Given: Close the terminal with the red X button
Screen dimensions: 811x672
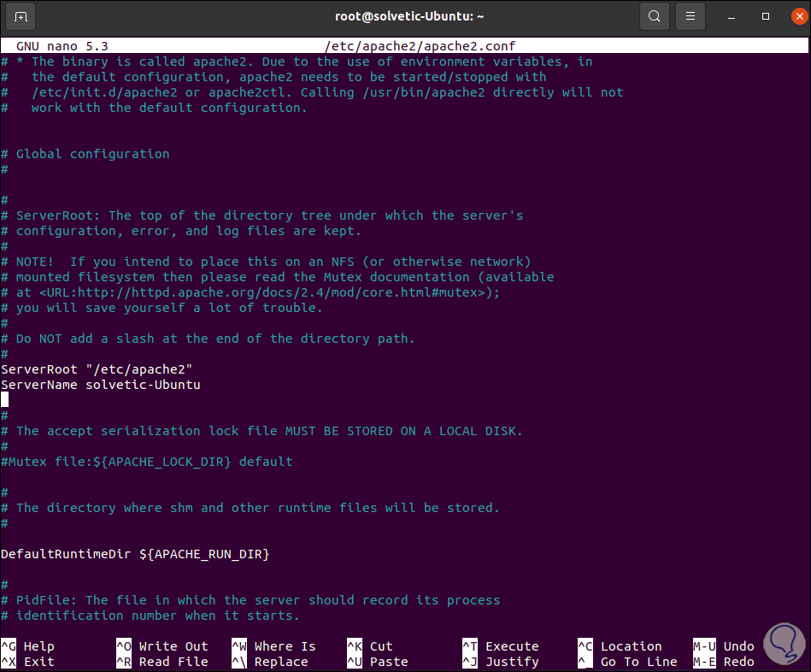Looking at the screenshot, I should [799, 16].
